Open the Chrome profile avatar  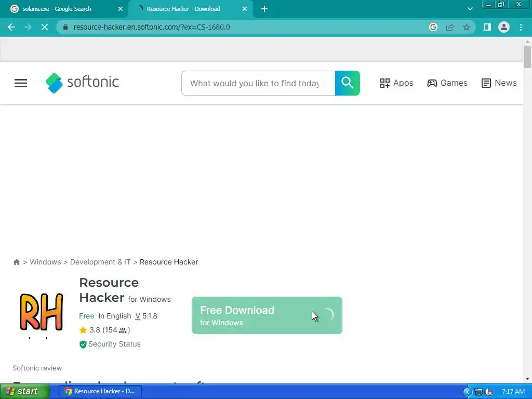pyautogui.click(x=504, y=27)
